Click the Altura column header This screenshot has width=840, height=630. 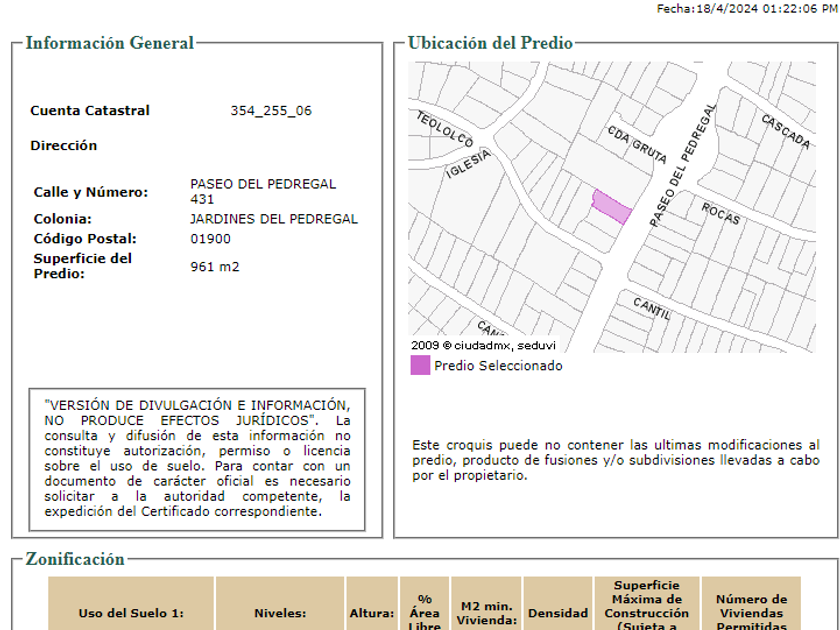[372, 613]
